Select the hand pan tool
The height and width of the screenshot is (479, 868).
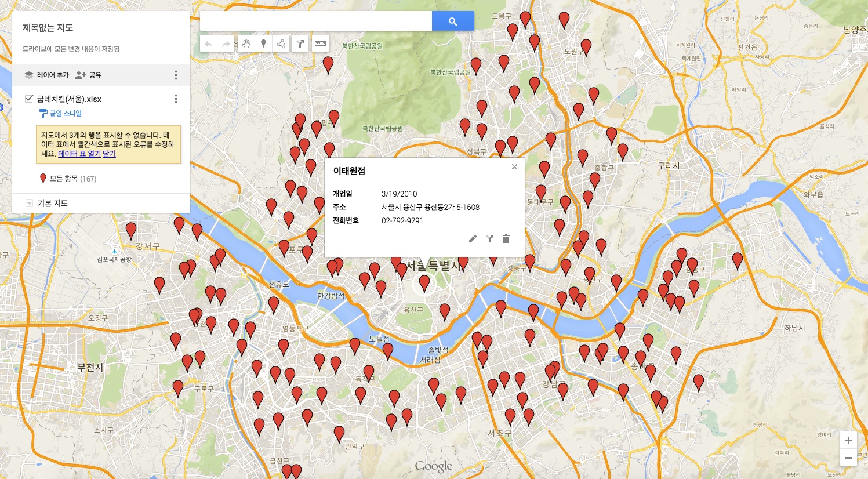pyautogui.click(x=246, y=43)
